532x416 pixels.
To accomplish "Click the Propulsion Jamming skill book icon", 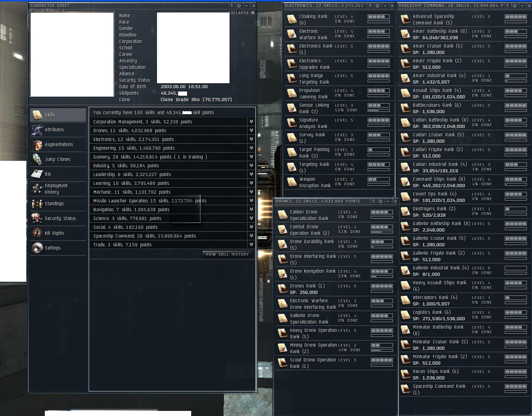I will pyautogui.click(x=292, y=93).
